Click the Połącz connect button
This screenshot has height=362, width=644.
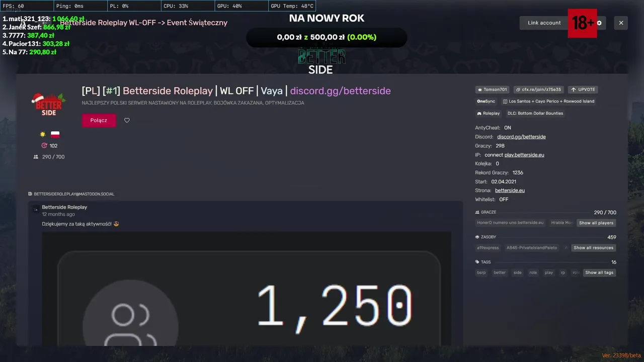coord(99,120)
